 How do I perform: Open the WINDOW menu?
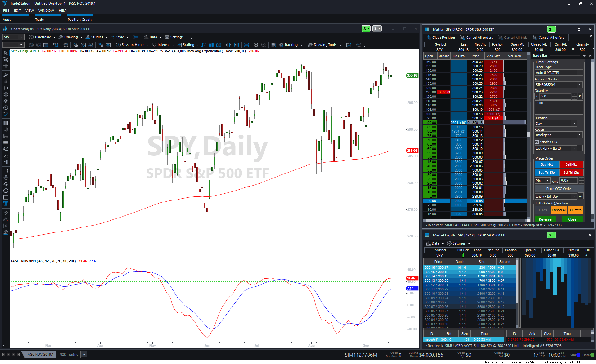pyautogui.click(x=46, y=11)
